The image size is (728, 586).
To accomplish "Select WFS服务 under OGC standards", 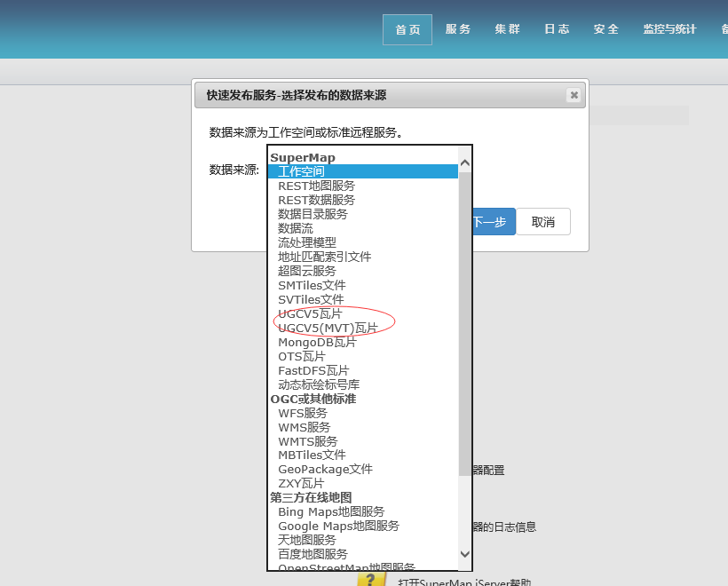I will click(x=363, y=413).
